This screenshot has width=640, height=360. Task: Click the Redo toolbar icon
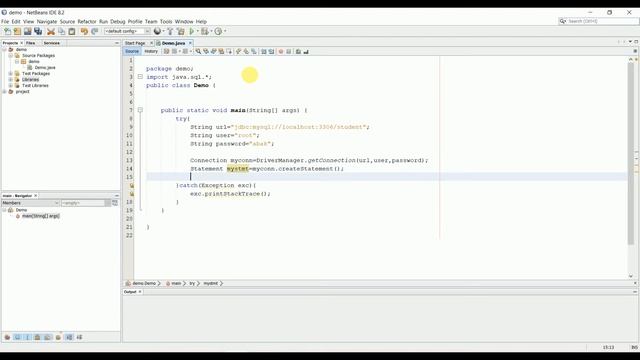tap(95, 31)
